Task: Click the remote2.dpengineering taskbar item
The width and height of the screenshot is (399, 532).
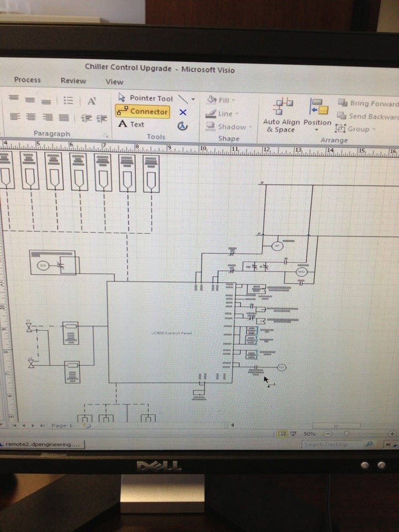Action: (42, 444)
